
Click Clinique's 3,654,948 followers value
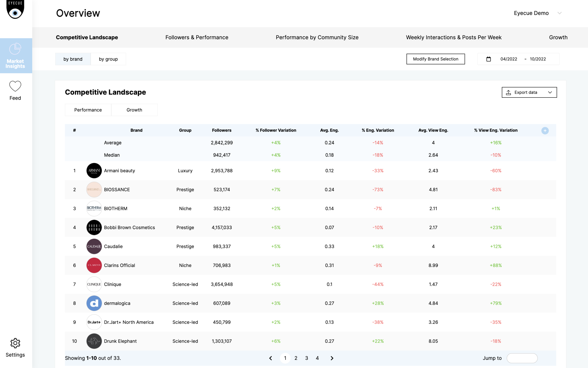coord(222,284)
